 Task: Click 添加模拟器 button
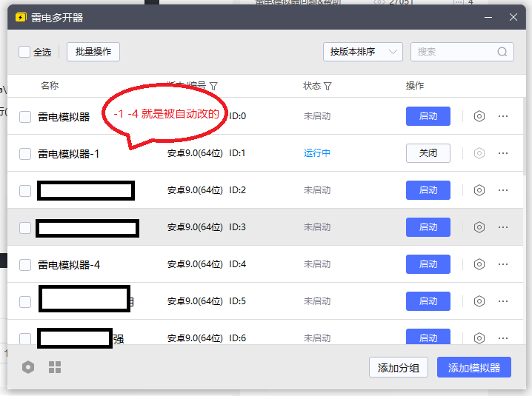pos(474,368)
